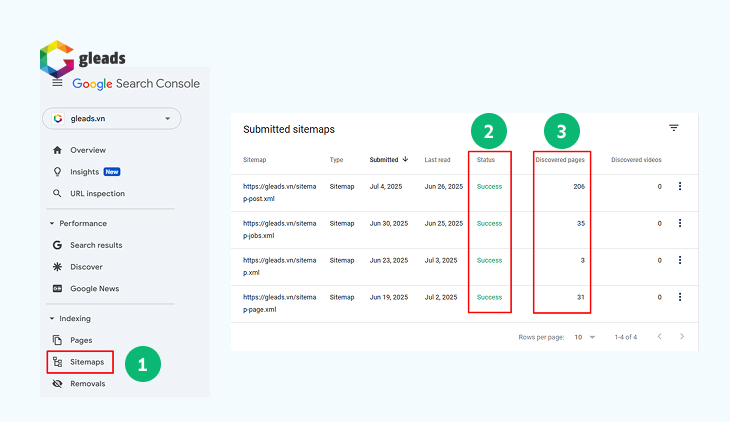The width and height of the screenshot is (730, 422).
Task: Sort by Submitted column header
Action: click(x=384, y=160)
